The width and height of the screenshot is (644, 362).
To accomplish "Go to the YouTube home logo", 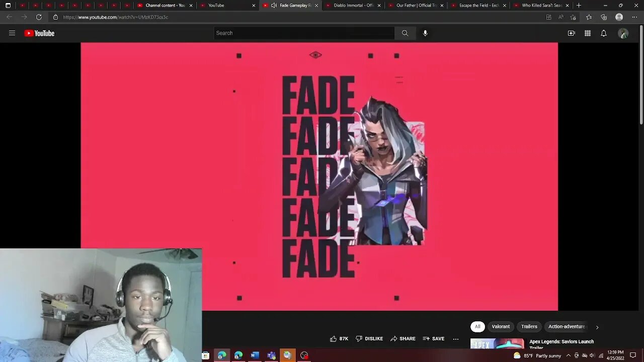I will pos(39,33).
